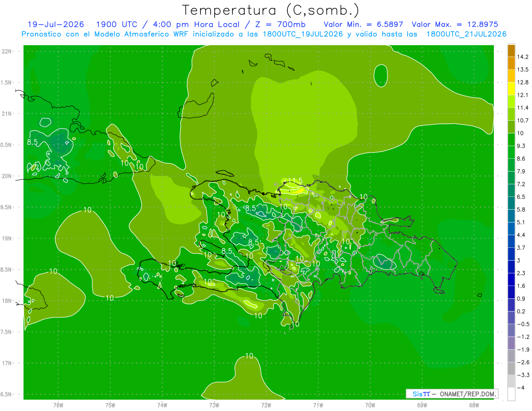Click the "-1.9" colorbar value

[x=523, y=349]
